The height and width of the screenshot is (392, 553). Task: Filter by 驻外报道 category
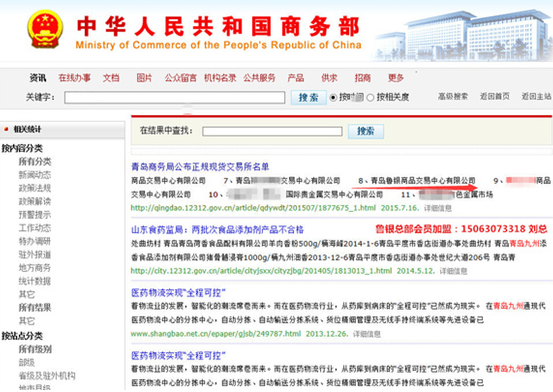pyautogui.click(x=35, y=254)
